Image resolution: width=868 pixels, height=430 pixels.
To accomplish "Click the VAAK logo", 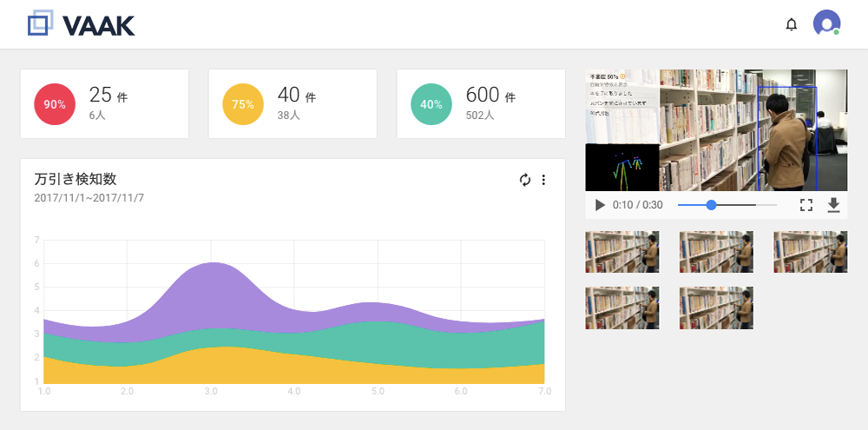I will pos(81,24).
